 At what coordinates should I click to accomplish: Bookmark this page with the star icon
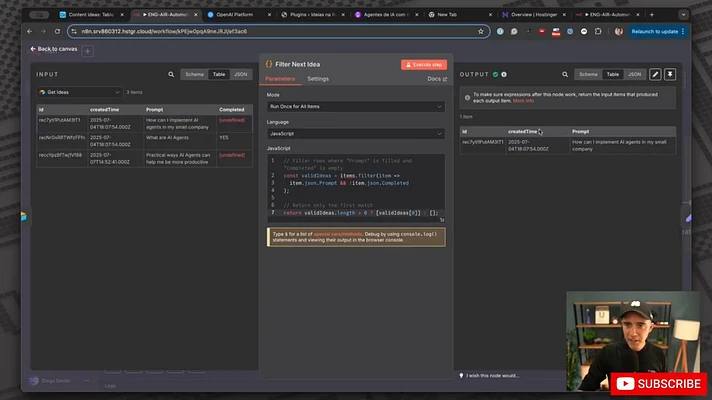(x=481, y=31)
